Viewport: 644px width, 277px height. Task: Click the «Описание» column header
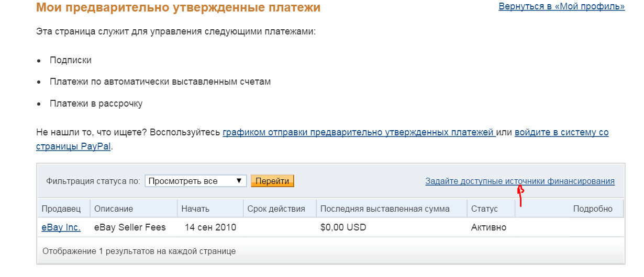114,209
